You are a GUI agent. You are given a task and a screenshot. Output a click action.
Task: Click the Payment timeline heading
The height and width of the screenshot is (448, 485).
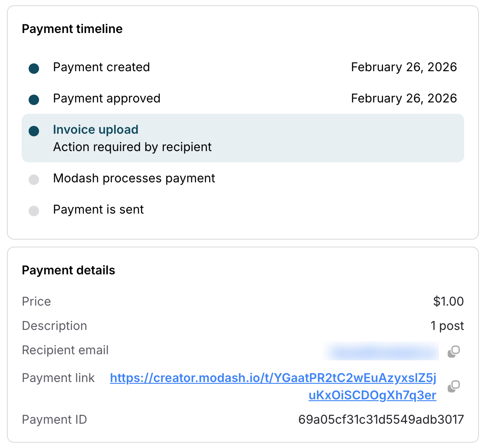[x=72, y=29]
